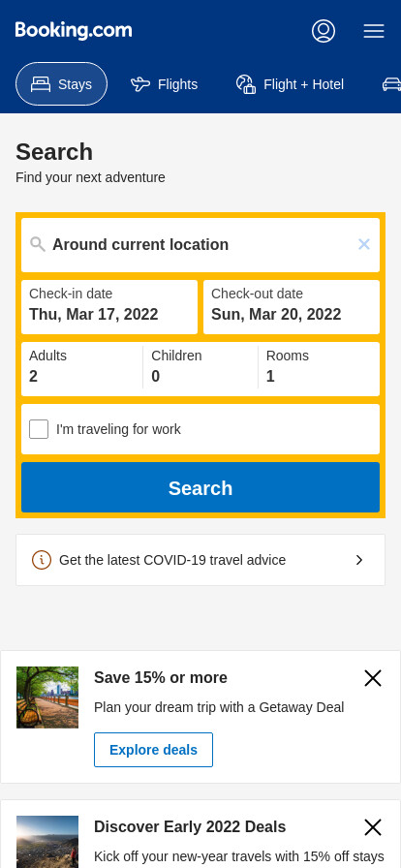Switch to the Flight + Hotel tab
Image resolution: width=401 pixels, height=868 pixels.
coord(291,84)
